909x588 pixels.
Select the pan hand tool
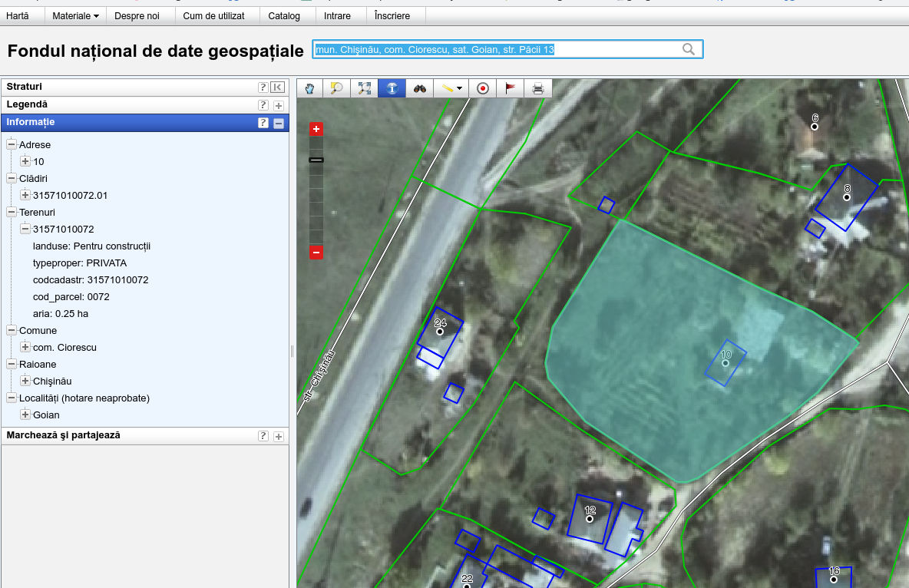coord(309,88)
